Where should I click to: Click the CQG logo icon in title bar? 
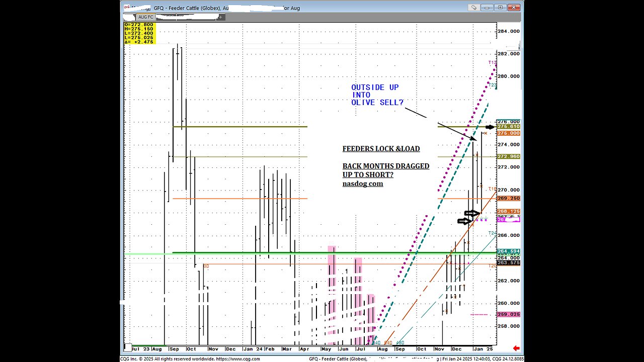pos(126,8)
